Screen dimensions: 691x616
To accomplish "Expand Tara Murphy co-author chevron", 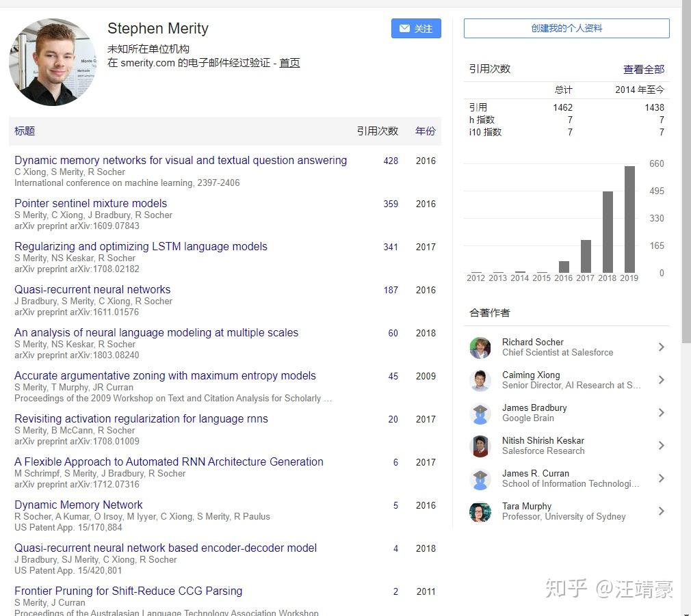I will [x=661, y=511].
